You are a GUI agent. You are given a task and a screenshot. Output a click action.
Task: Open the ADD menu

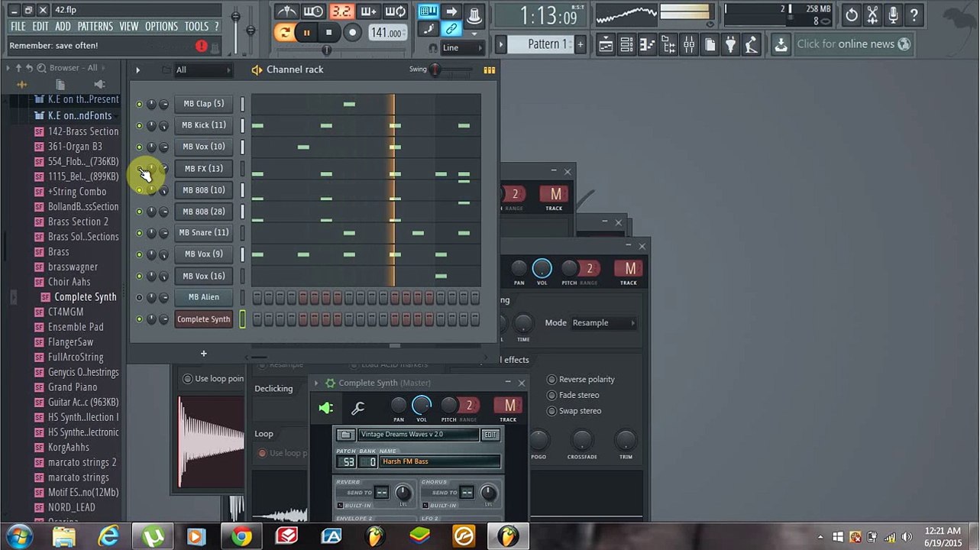[x=63, y=26]
